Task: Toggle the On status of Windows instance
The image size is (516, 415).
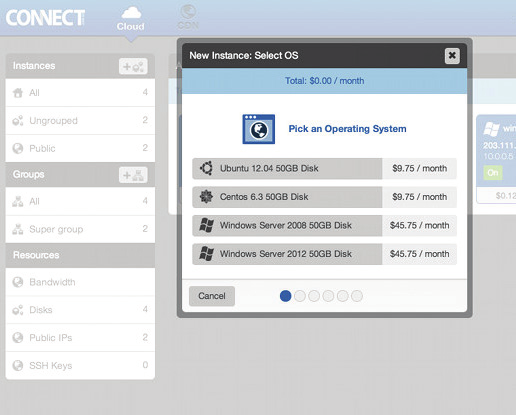Action: pos(493,173)
